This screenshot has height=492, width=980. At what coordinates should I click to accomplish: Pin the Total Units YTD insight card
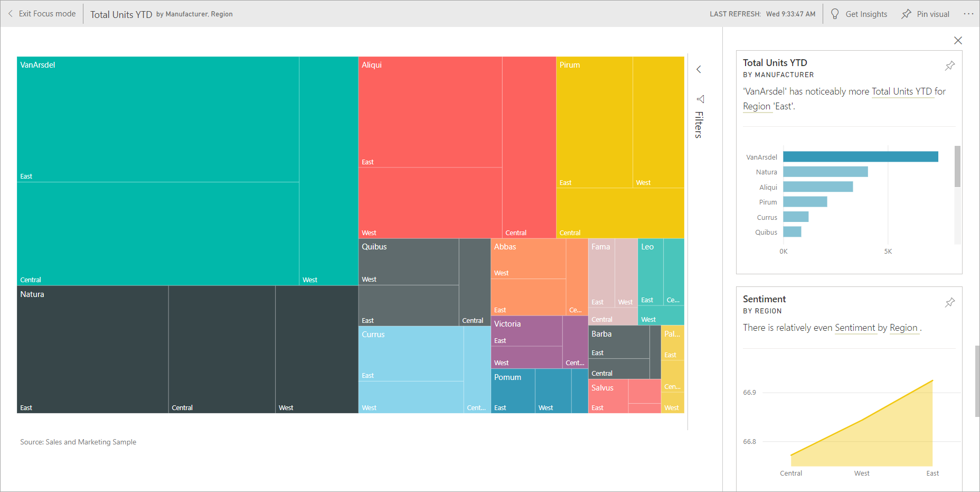pyautogui.click(x=949, y=66)
